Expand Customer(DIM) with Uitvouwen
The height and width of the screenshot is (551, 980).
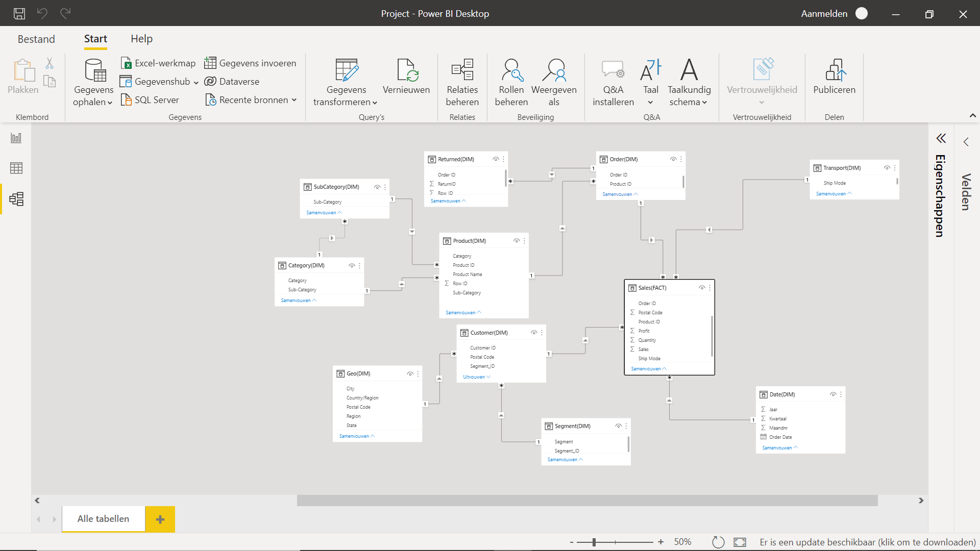tap(477, 377)
